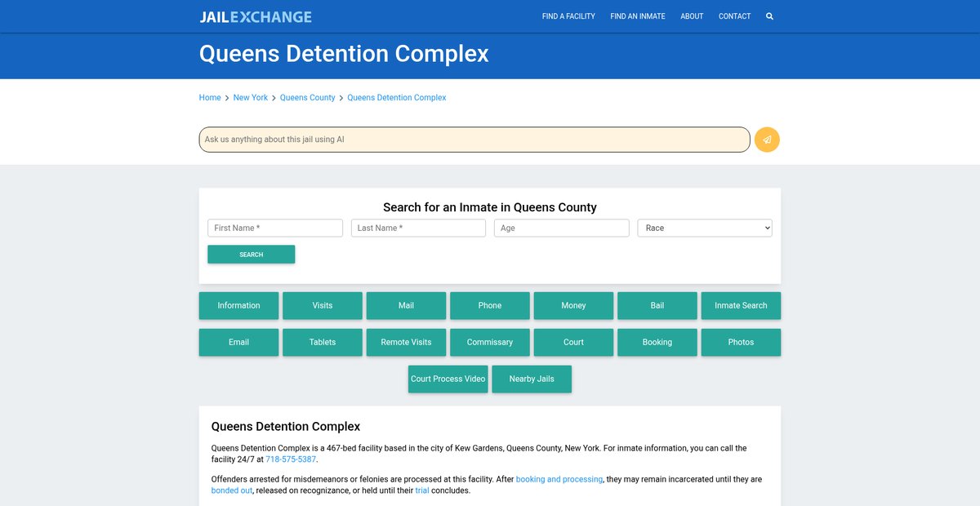The image size is (980, 506).
Task: Open Court Process Video
Action: (x=448, y=379)
